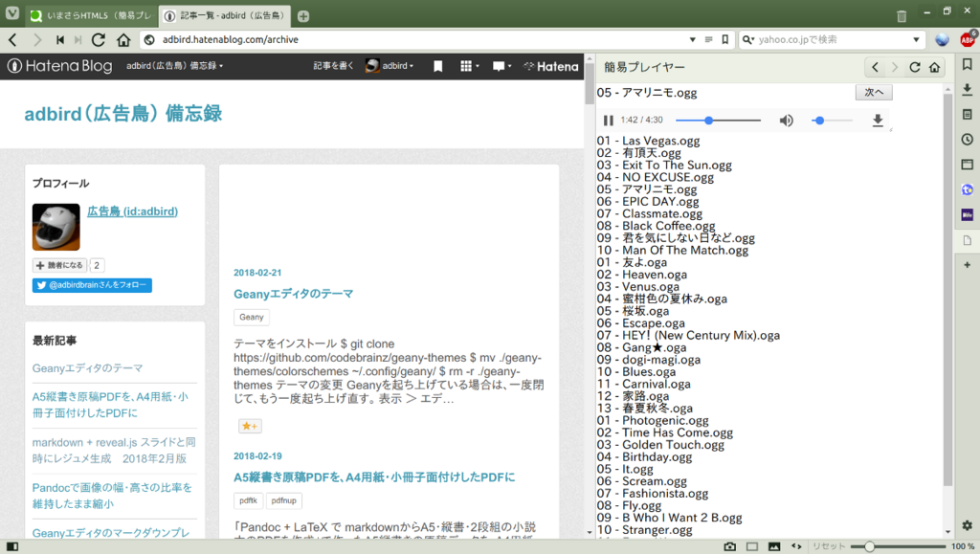This screenshot has height=554, width=980.
Task: Click 記事を書く in the Hatena Blog header
Action: click(x=334, y=66)
